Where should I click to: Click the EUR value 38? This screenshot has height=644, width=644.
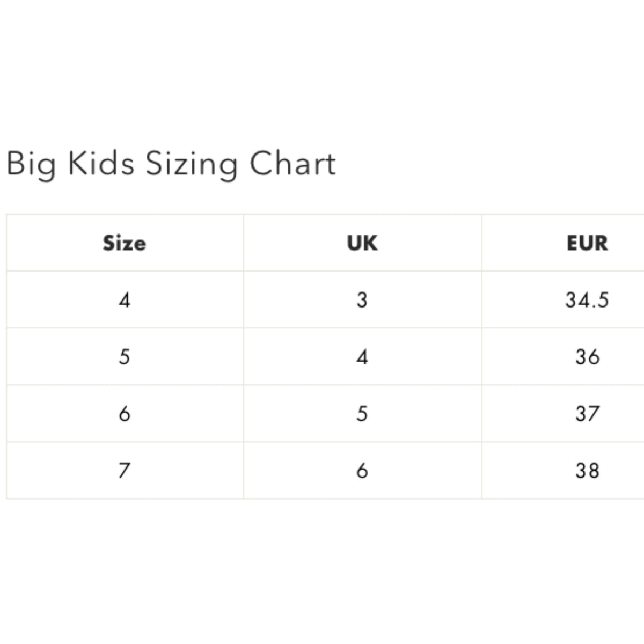pyautogui.click(x=587, y=471)
